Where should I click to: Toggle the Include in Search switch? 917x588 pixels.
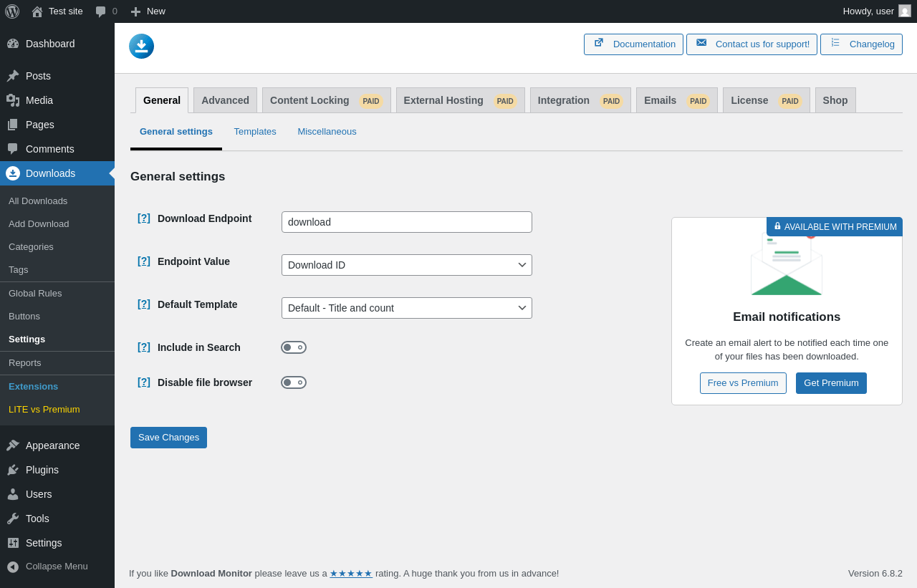pos(294,347)
